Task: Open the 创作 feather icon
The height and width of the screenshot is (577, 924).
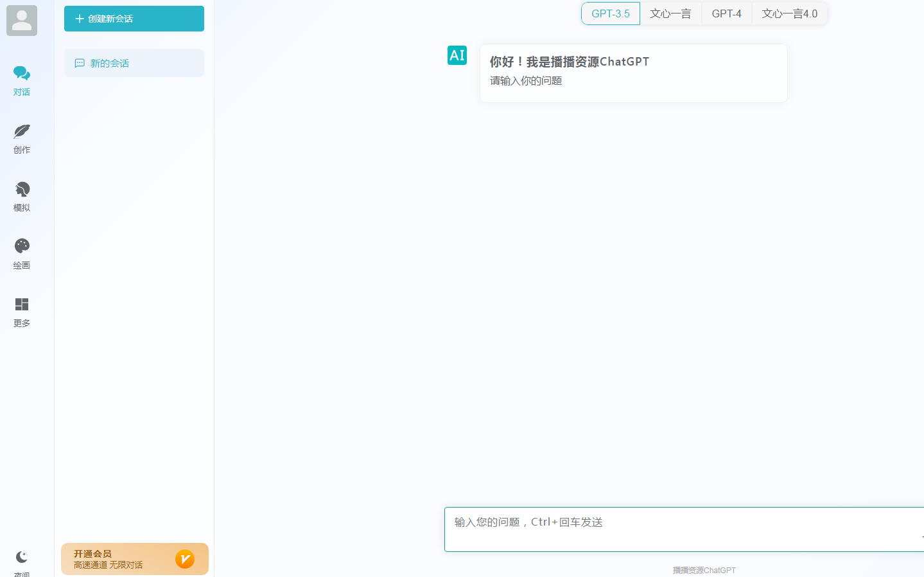Action: (x=22, y=131)
